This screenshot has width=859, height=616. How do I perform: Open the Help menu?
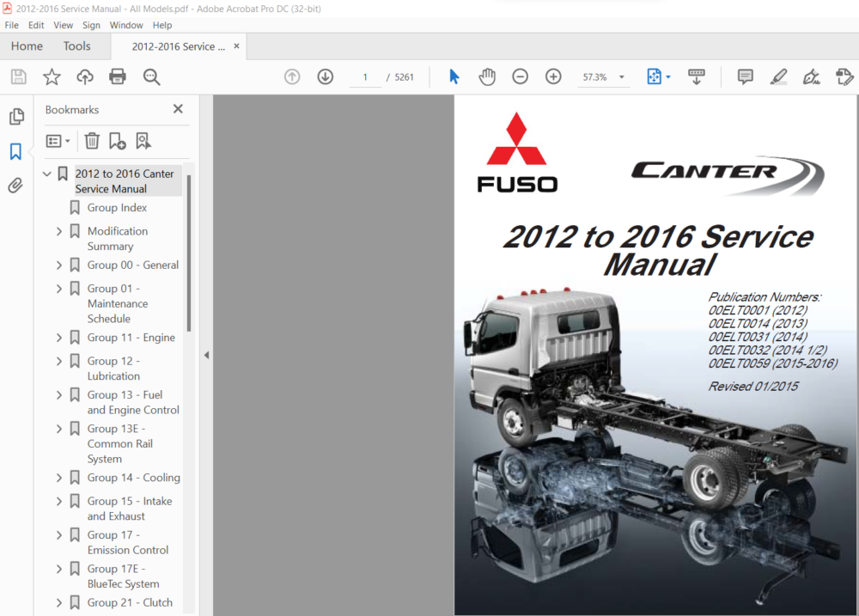(162, 25)
